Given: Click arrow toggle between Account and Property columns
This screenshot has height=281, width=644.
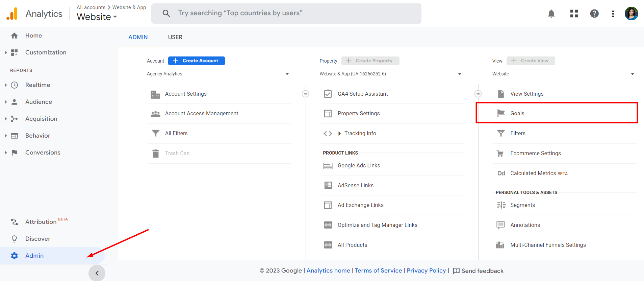Looking at the screenshot, I should tap(305, 94).
